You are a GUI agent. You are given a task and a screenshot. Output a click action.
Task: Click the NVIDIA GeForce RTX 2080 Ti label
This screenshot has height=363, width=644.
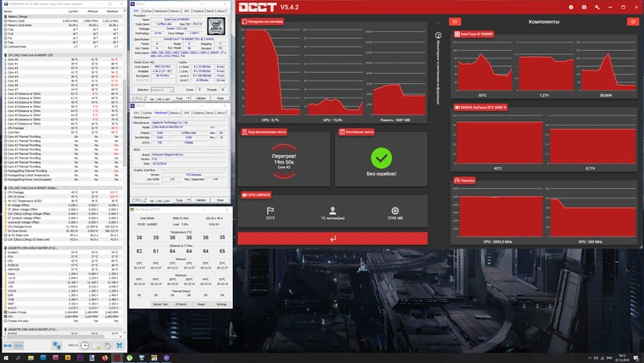coord(480,108)
